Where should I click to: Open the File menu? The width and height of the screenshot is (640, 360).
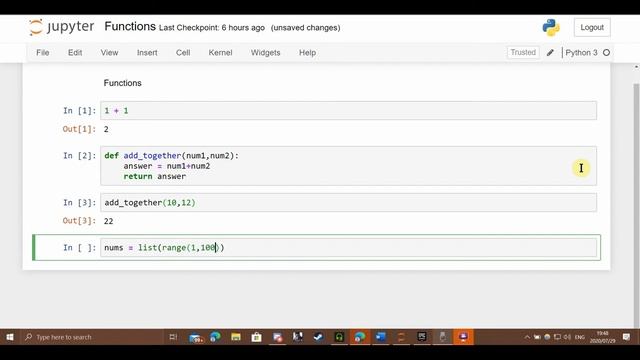(42, 53)
